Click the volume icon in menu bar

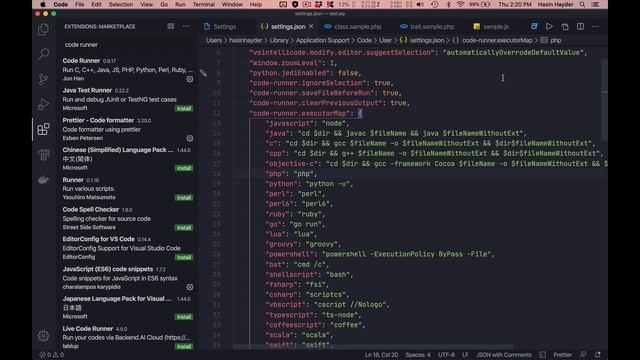click(x=420, y=4)
